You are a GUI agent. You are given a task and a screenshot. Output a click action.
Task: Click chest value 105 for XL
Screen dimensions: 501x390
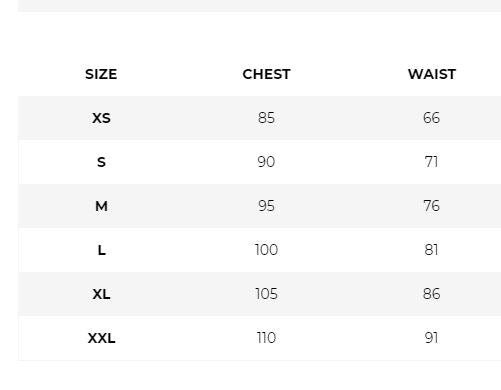tap(266, 294)
